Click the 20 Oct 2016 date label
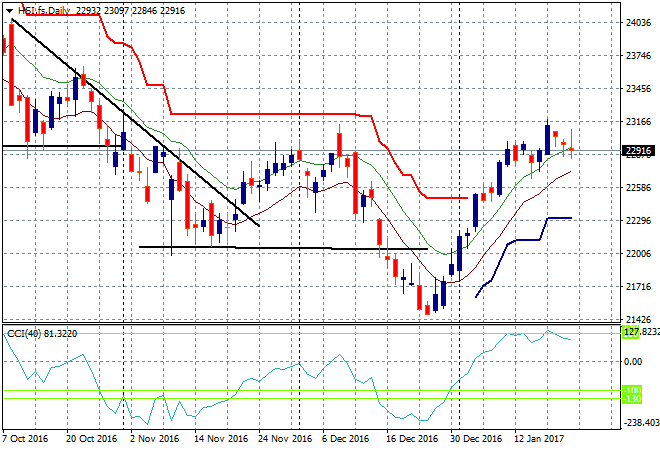This screenshot has height=450, width=660. point(91,439)
